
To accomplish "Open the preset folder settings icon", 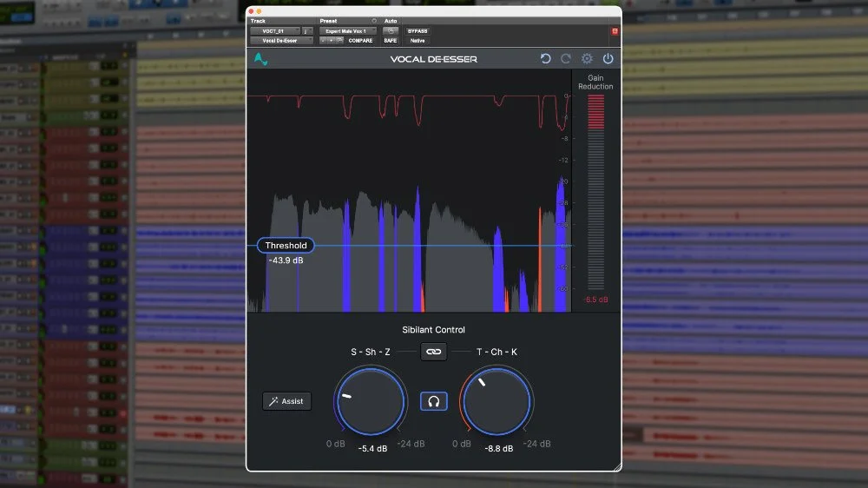I will 340,41.
